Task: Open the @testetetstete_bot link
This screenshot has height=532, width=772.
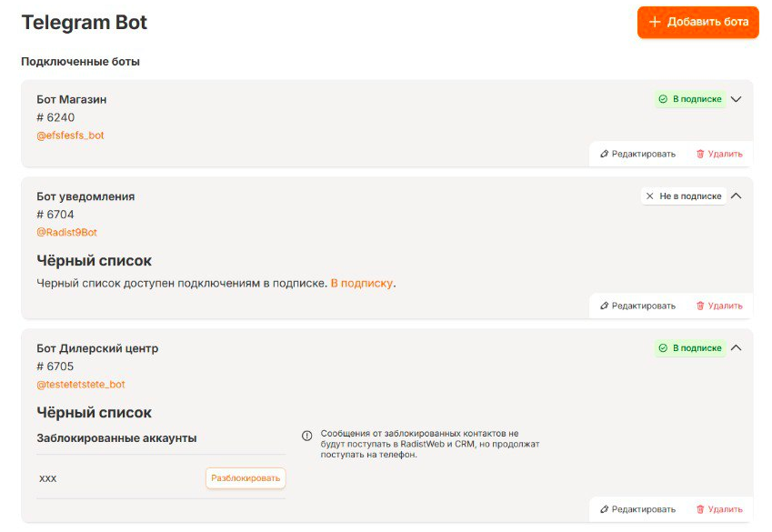Action: [x=81, y=385]
